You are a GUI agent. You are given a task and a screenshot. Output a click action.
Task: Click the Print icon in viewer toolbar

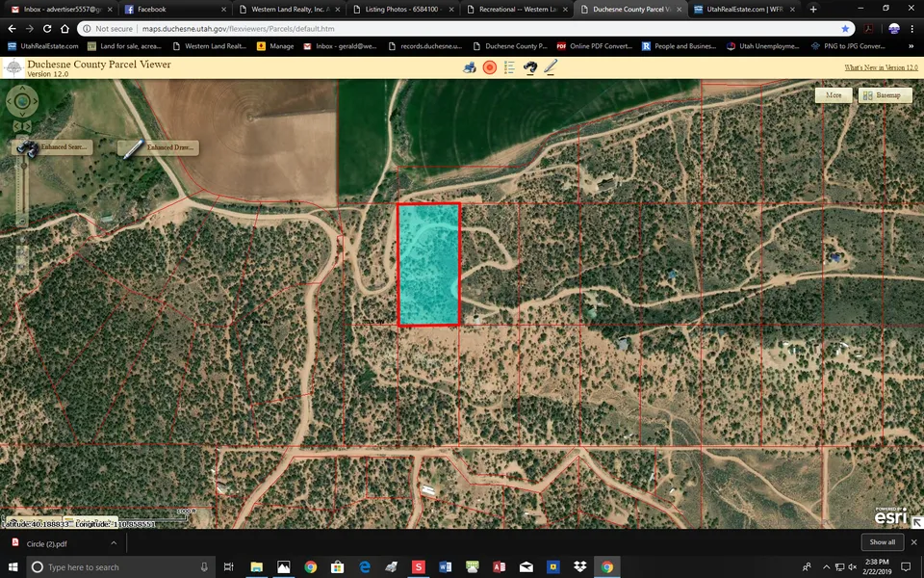point(470,67)
